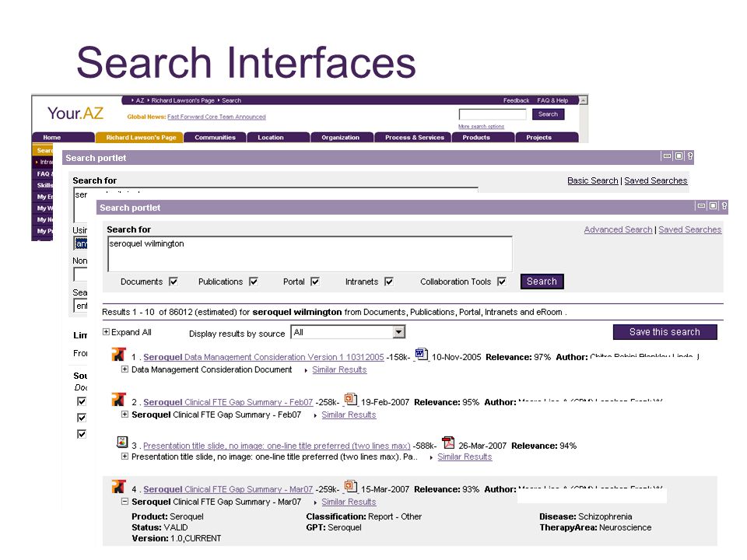Open the Presentation title slide result link
The height and width of the screenshot is (560, 747).
tap(276, 446)
